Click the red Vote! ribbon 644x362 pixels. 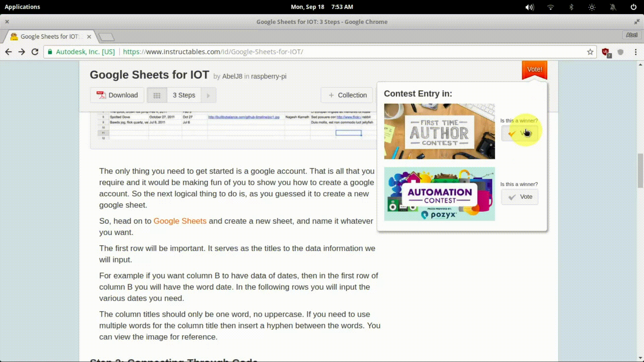coord(534,70)
